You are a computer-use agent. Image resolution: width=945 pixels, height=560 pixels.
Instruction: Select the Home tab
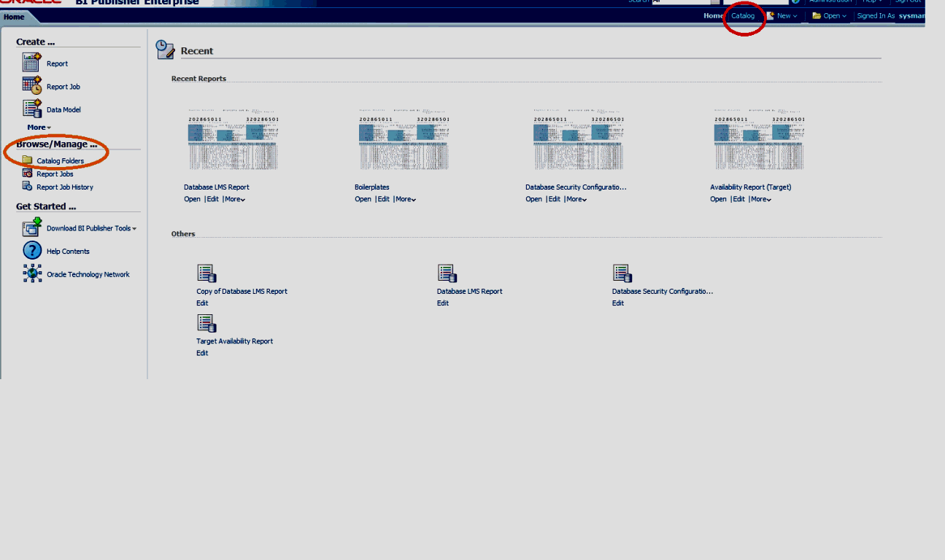(15, 17)
